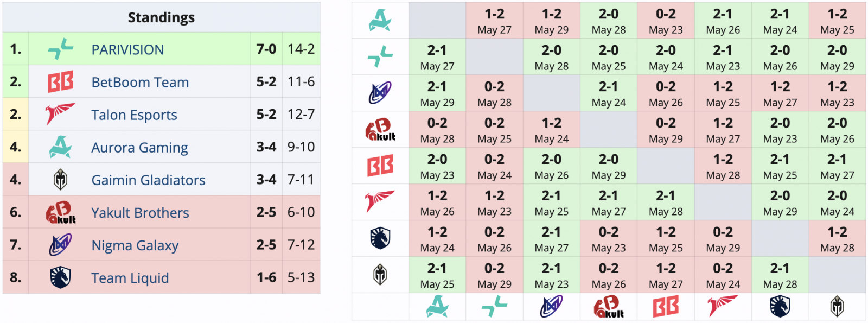Open the PARIVISION team name link
This screenshot has height=323, width=868.
(127, 49)
